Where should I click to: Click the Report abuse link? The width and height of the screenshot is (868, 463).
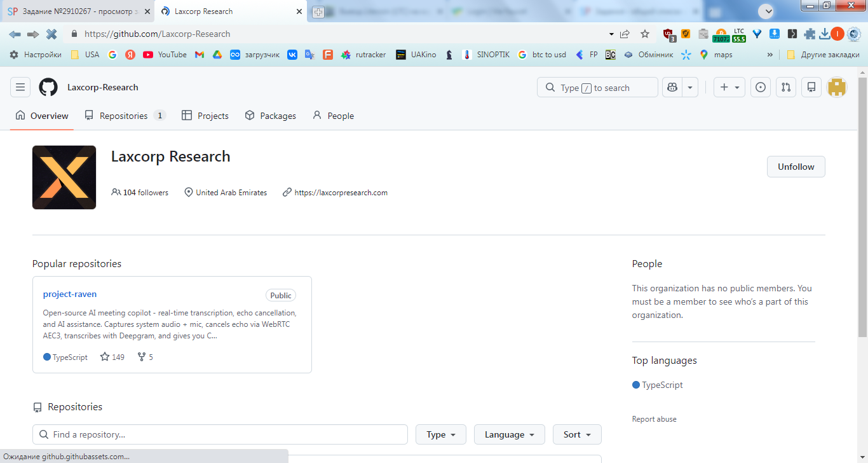click(654, 419)
